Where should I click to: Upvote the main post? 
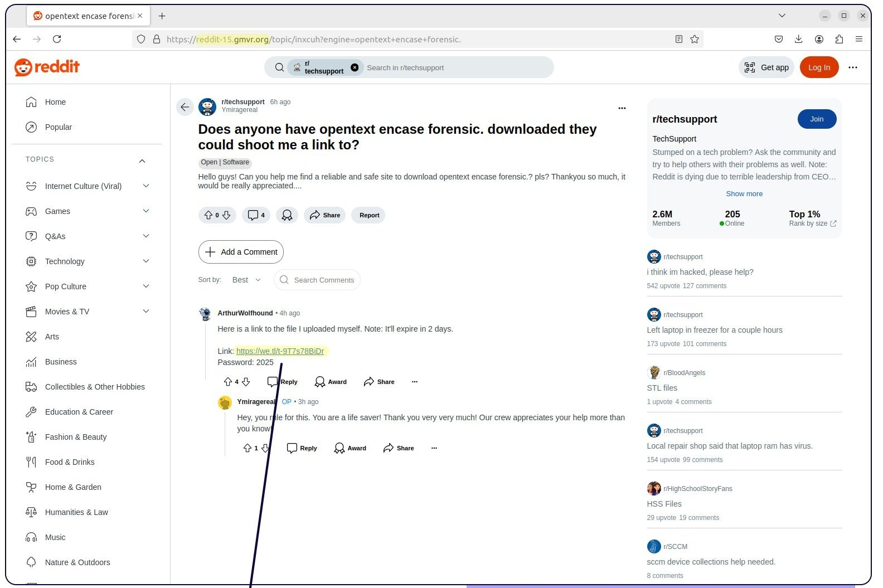(208, 215)
